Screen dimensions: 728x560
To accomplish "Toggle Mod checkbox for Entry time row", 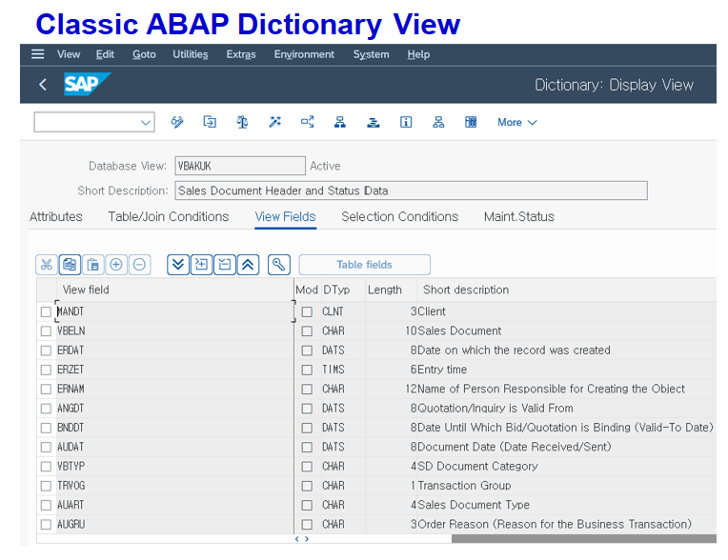I will [307, 370].
